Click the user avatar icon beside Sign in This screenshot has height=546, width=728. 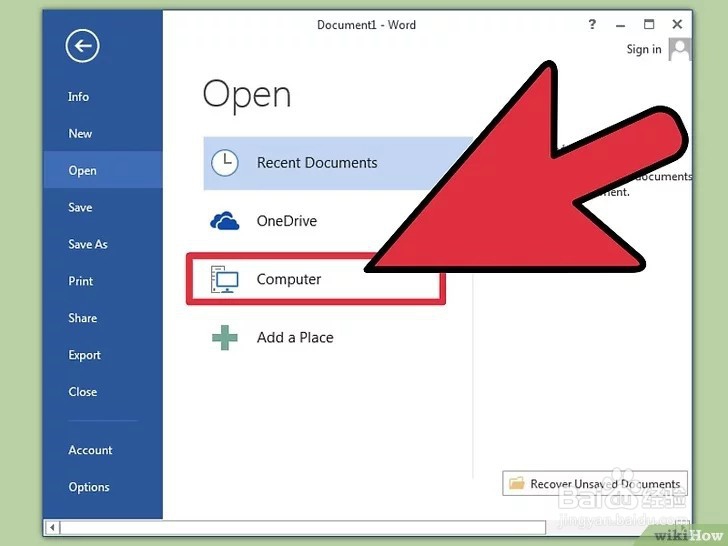[680, 49]
